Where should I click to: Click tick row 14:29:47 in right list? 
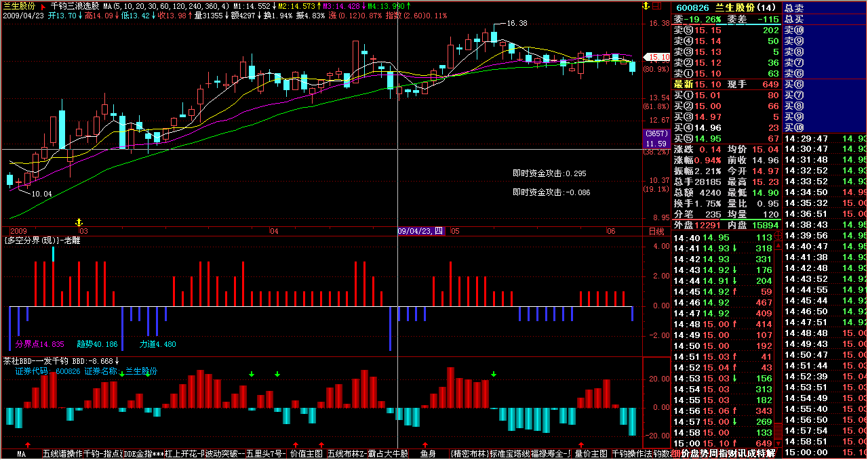point(825,138)
